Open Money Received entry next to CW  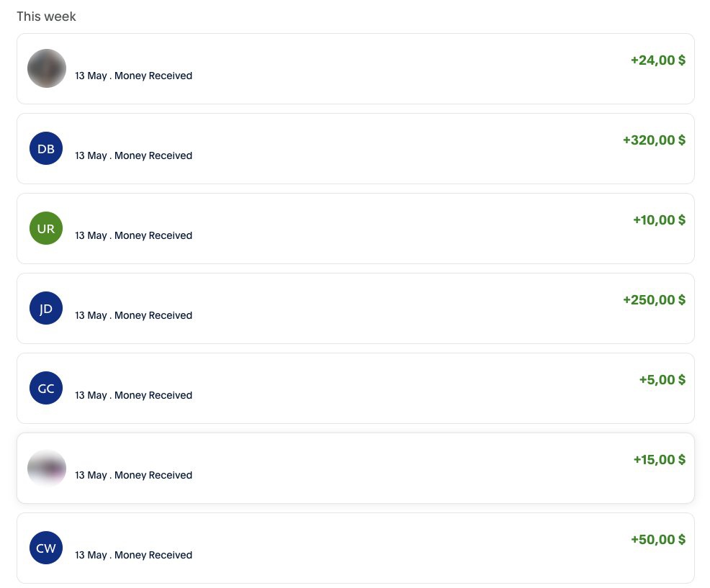[x=153, y=556]
